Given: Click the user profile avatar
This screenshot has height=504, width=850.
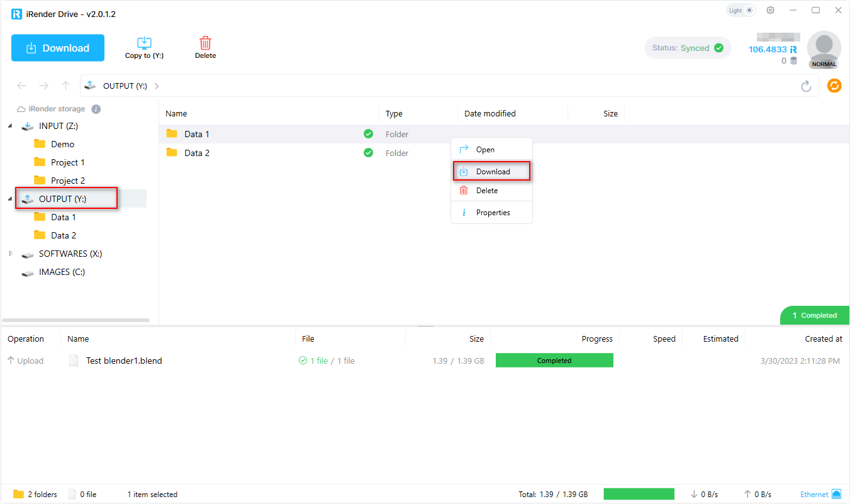Looking at the screenshot, I should [824, 49].
